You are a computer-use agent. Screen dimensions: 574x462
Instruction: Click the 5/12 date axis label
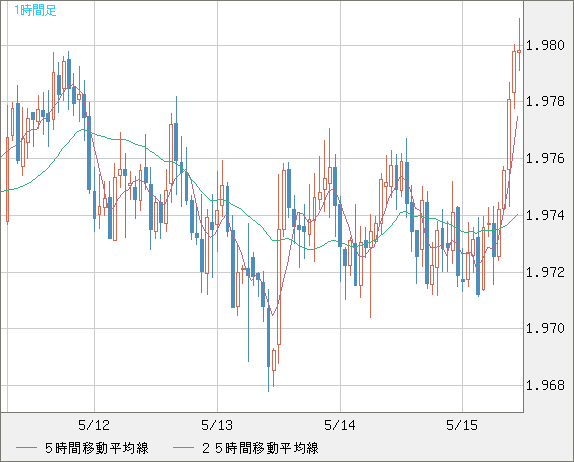(94, 425)
